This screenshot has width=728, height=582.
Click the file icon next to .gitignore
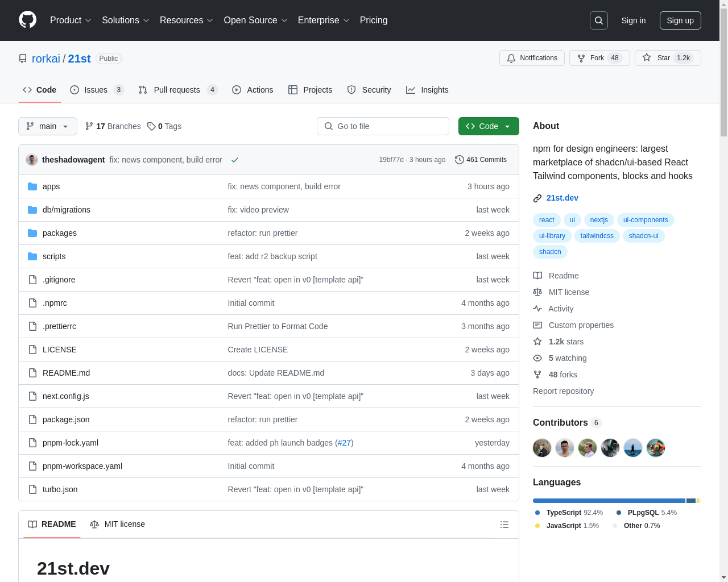click(x=32, y=280)
